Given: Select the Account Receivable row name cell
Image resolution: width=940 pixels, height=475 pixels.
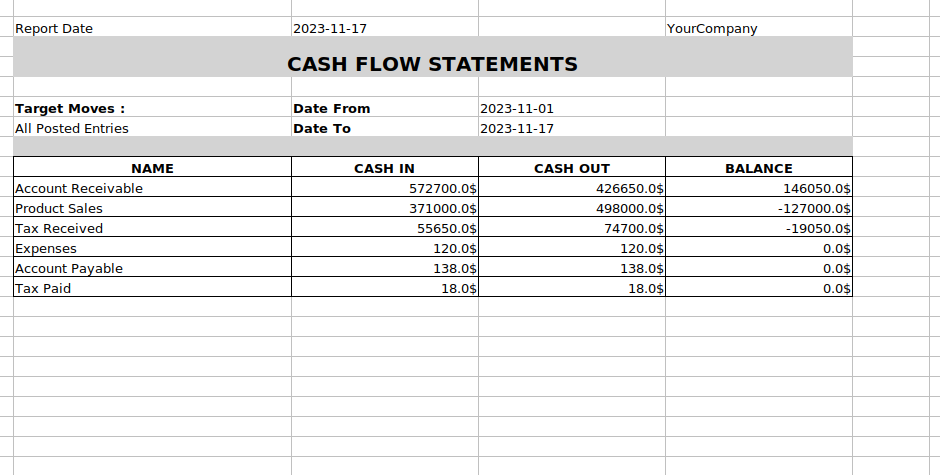Looking at the screenshot, I should 79,189.
